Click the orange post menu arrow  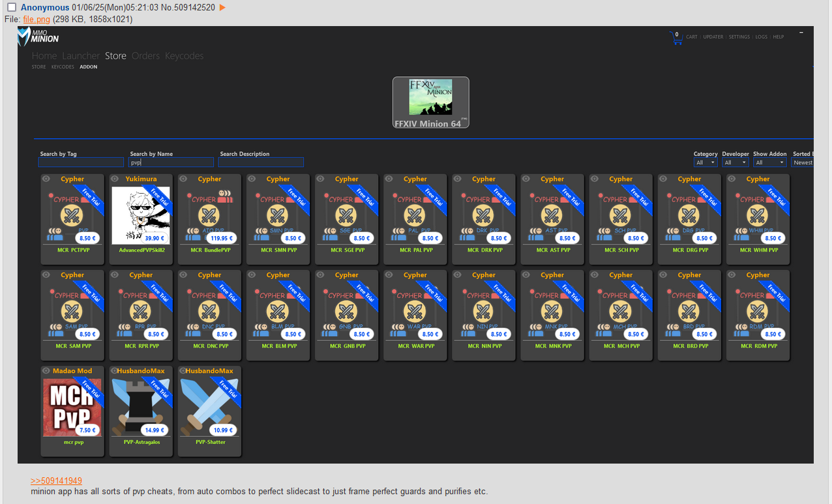pyautogui.click(x=222, y=7)
